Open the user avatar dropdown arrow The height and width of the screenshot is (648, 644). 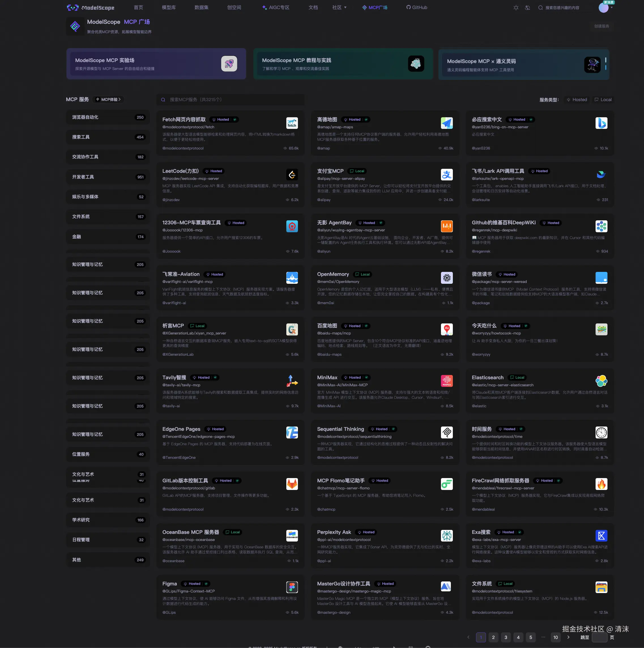click(x=611, y=8)
